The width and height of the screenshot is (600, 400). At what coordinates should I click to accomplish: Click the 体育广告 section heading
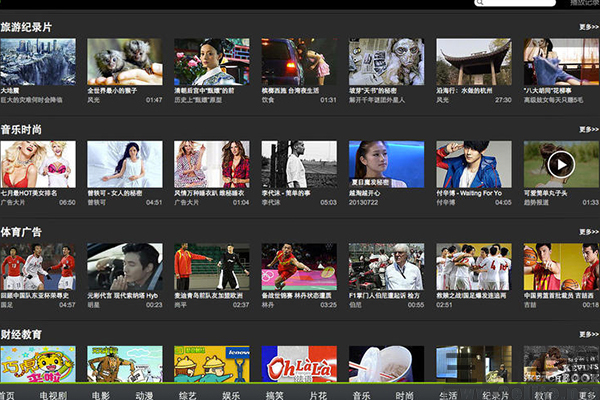coord(21,232)
